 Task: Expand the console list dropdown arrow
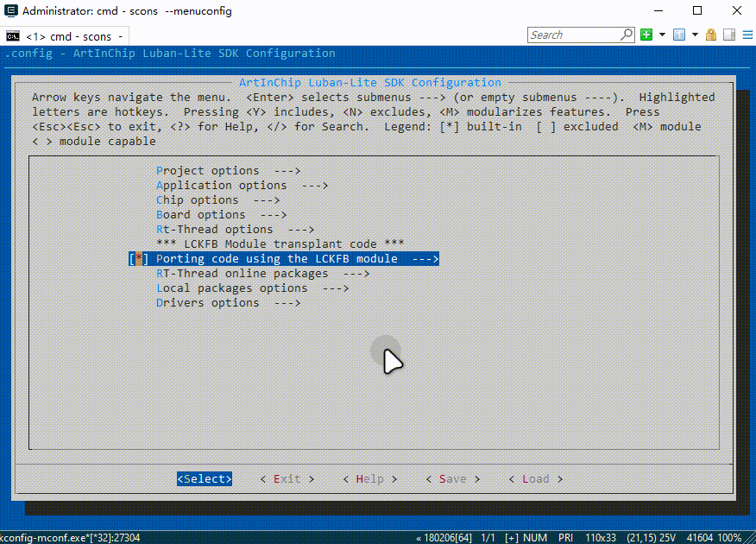click(694, 35)
